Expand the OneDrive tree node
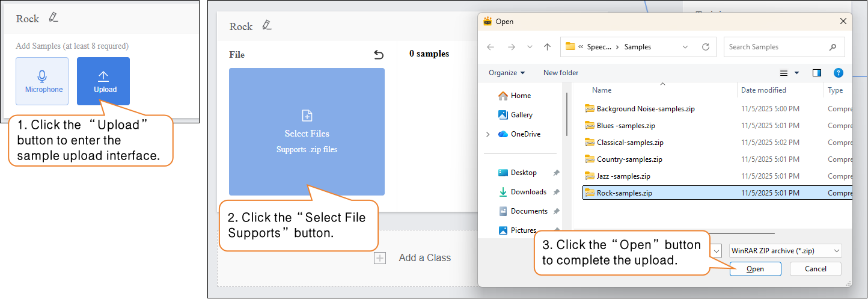Screen dimensions: 868x299 (487, 134)
